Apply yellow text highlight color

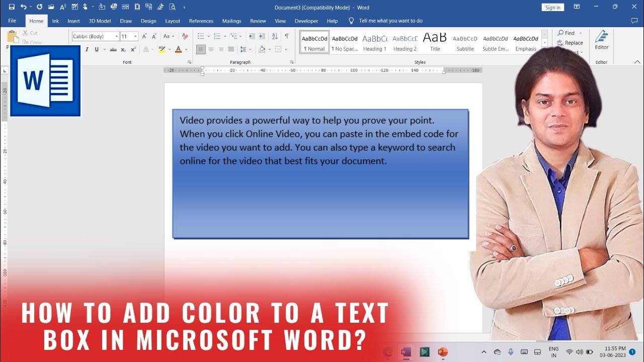tap(162, 49)
